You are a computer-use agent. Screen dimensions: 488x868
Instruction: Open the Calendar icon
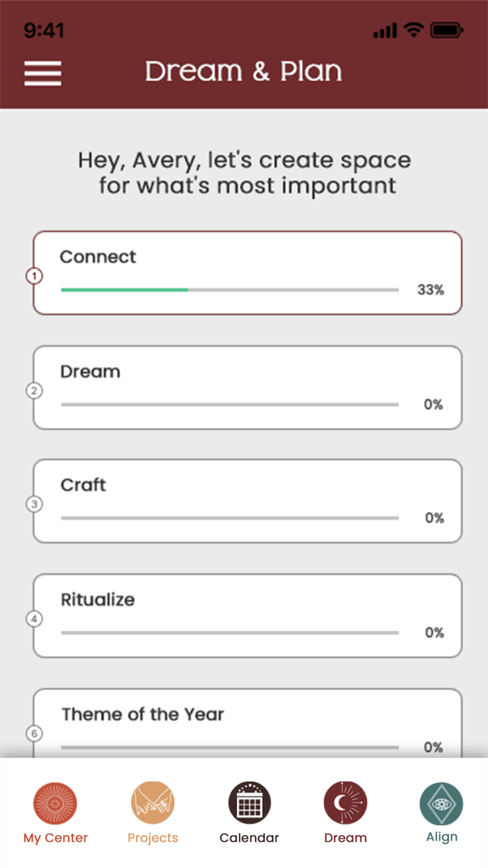point(249,804)
